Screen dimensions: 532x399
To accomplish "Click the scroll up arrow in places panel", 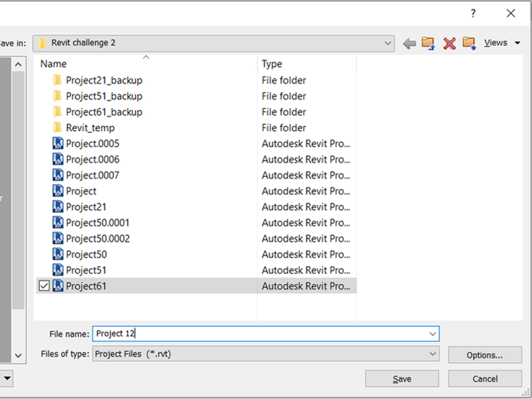I will pyautogui.click(x=19, y=65).
